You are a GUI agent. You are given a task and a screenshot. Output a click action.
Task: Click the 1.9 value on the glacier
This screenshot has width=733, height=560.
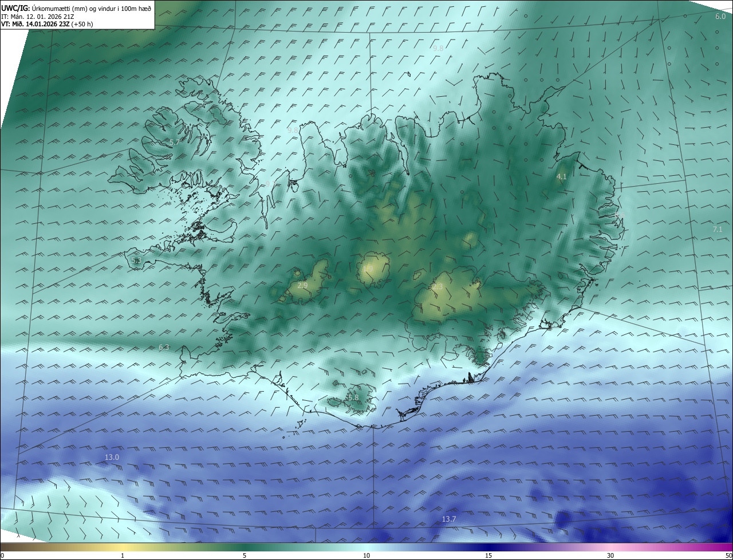(x=368, y=268)
